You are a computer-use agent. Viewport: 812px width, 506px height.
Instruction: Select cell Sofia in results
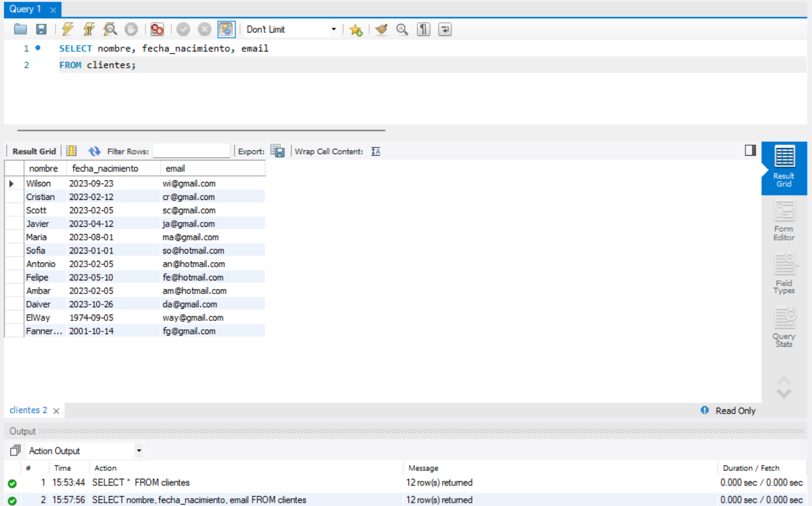[45, 250]
